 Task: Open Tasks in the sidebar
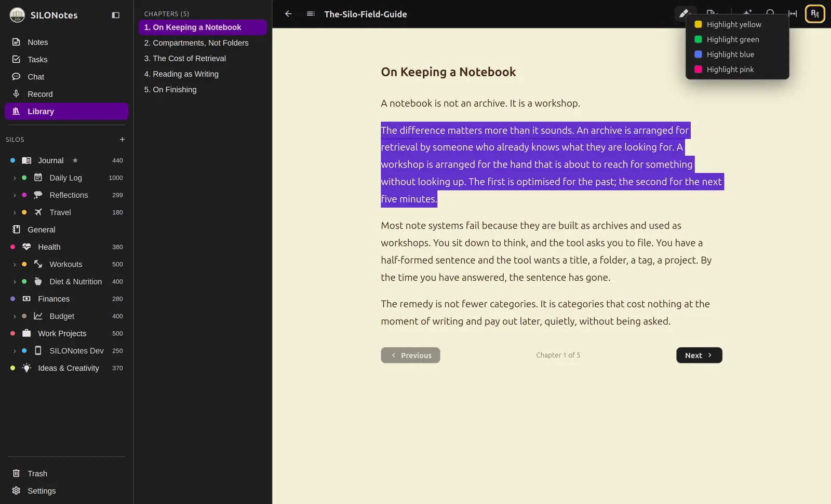click(66, 60)
